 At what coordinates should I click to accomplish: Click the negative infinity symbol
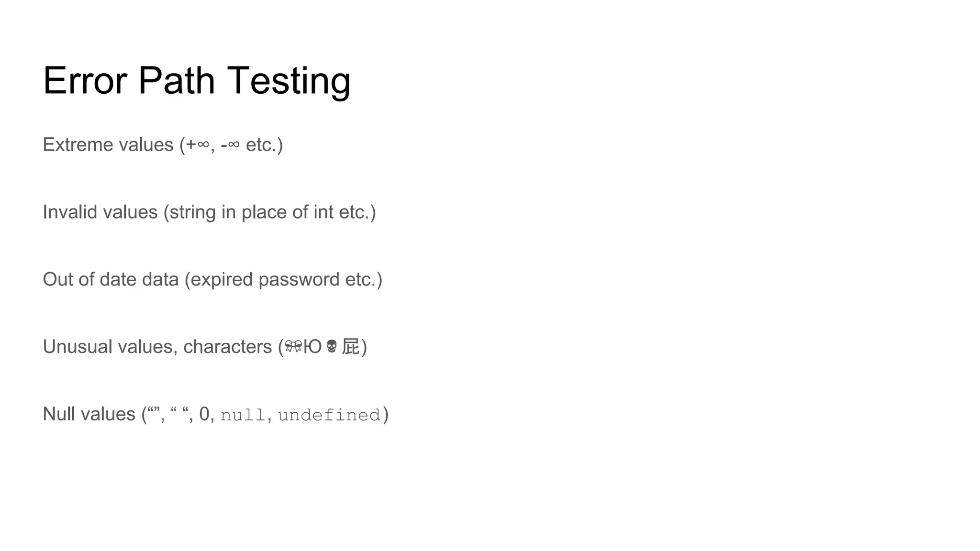233,144
